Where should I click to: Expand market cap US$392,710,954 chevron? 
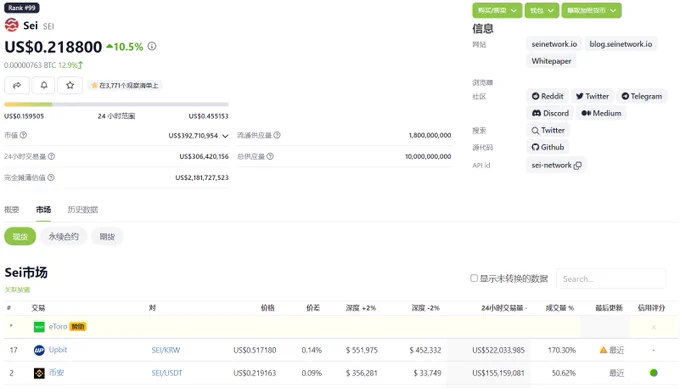225,136
